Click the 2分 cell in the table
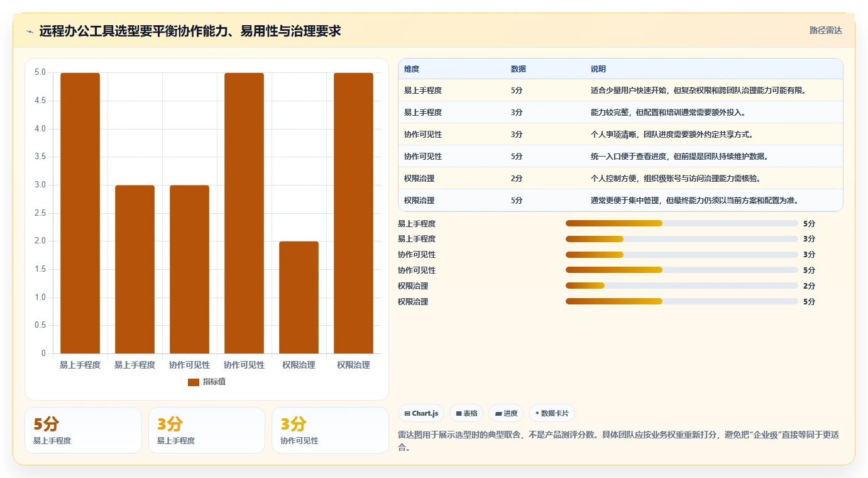This screenshot has height=478, width=868. [x=544, y=179]
